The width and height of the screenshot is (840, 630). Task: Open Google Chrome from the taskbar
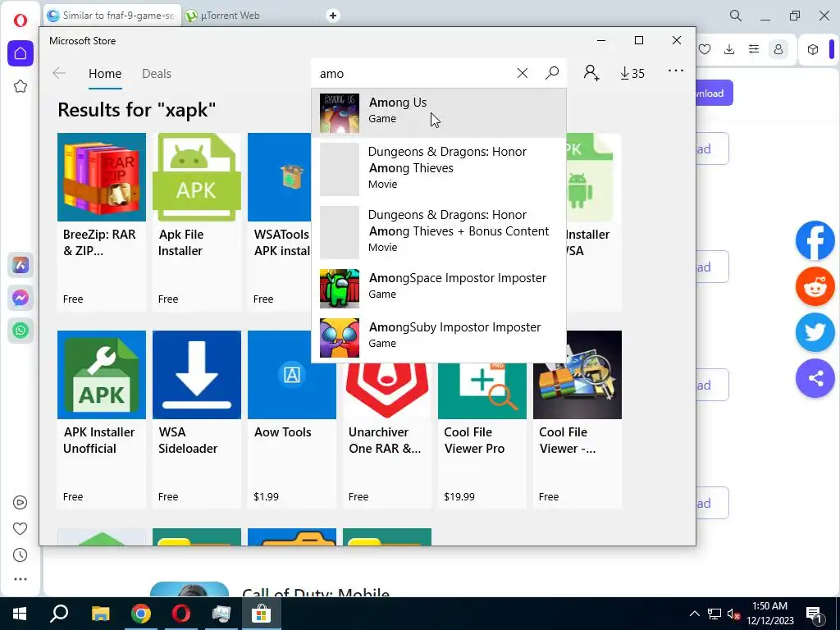[x=141, y=614]
